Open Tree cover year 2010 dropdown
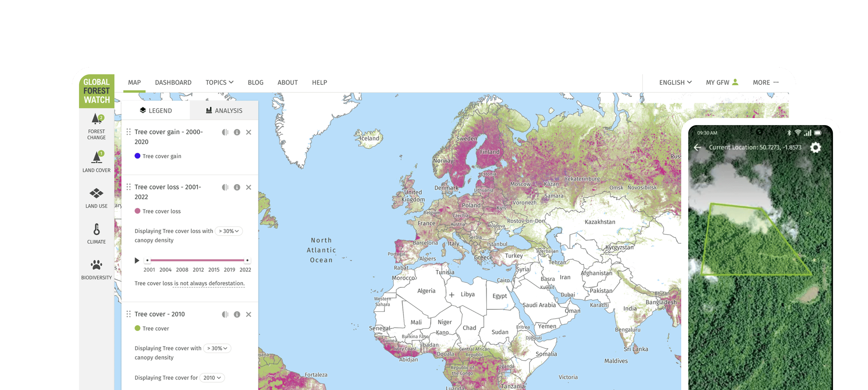 [x=212, y=378]
